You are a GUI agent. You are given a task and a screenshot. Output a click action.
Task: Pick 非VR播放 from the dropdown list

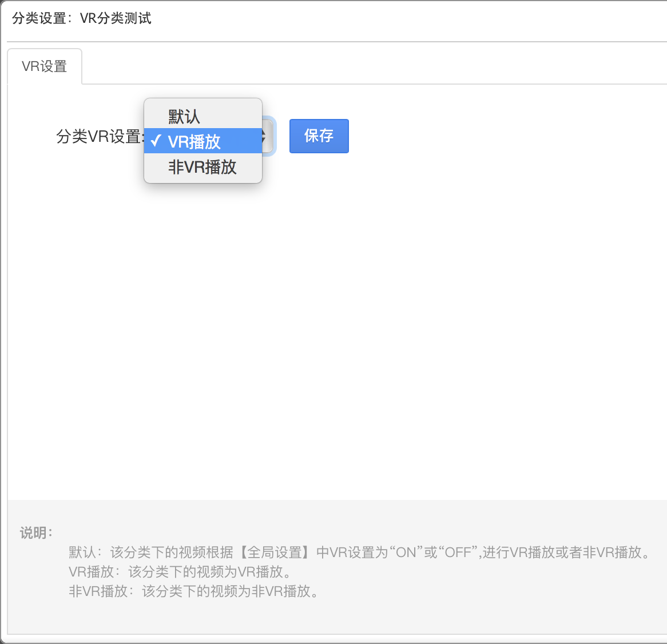pyautogui.click(x=202, y=167)
